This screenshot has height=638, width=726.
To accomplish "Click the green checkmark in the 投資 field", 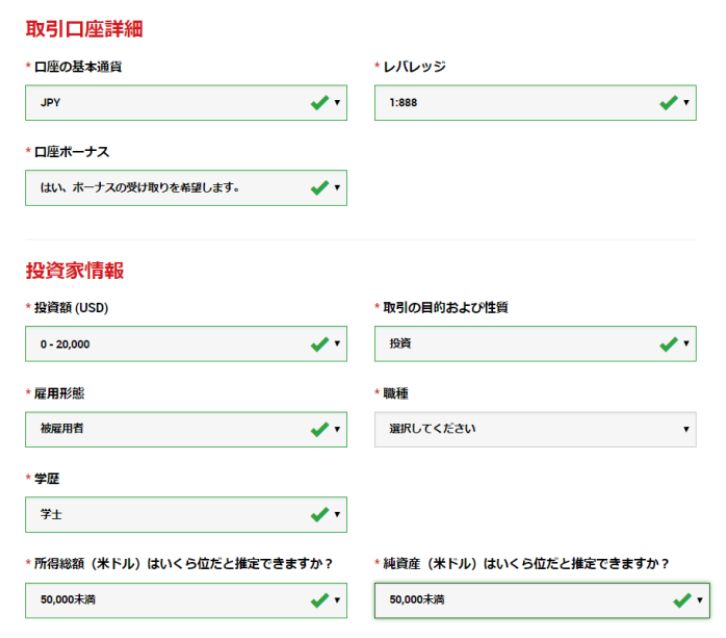I will (669, 344).
